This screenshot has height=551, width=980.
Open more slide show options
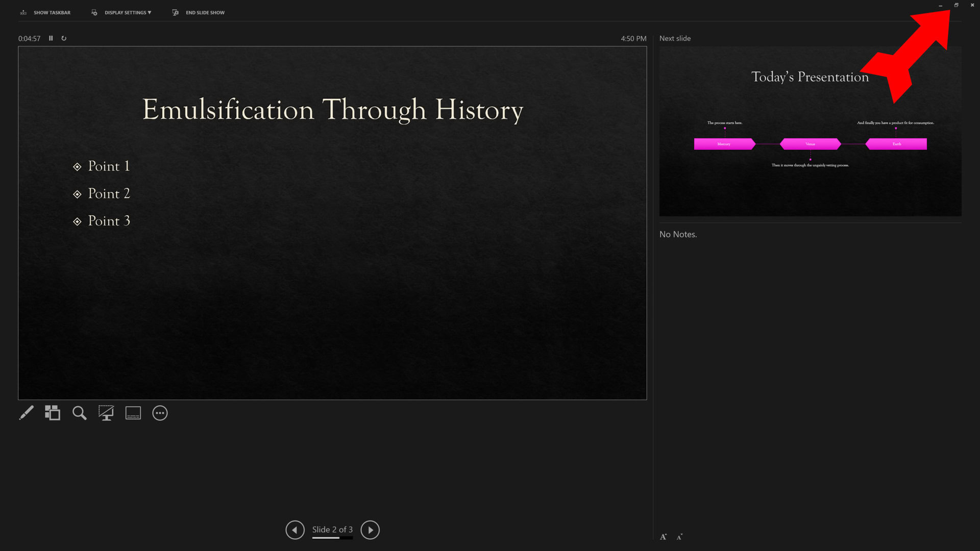tap(160, 413)
